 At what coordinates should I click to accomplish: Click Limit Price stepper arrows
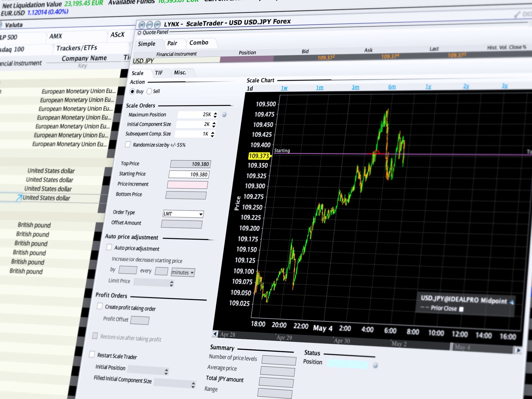coord(172,284)
